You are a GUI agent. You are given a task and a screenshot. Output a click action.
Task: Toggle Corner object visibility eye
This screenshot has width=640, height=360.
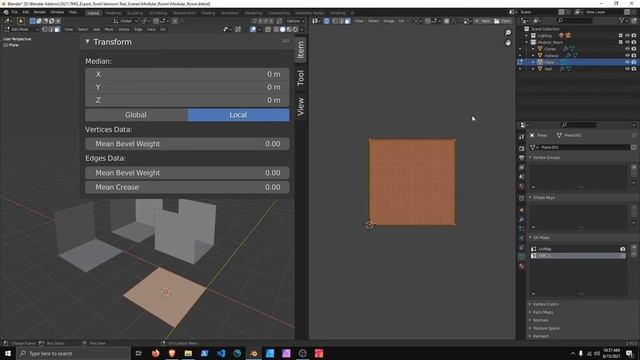[627, 49]
